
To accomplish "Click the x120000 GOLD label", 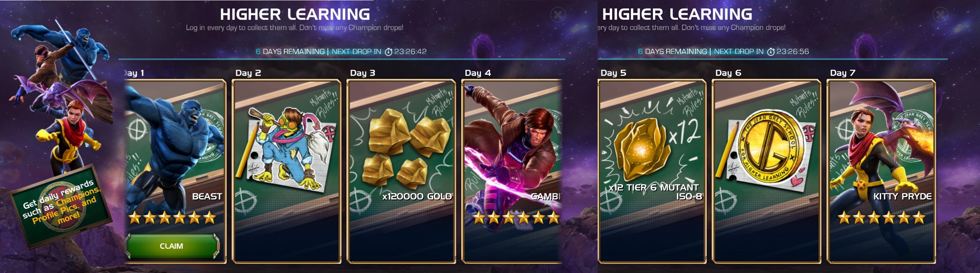I will pos(417,196).
